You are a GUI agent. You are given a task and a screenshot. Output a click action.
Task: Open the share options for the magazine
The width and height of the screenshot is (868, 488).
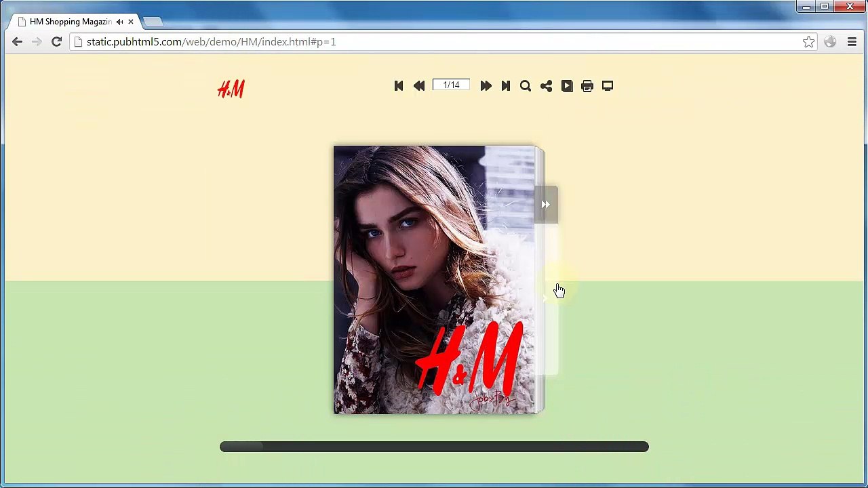(x=546, y=86)
